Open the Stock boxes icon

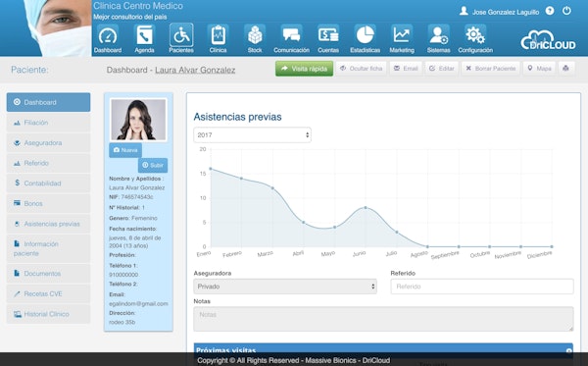(255, 35)
